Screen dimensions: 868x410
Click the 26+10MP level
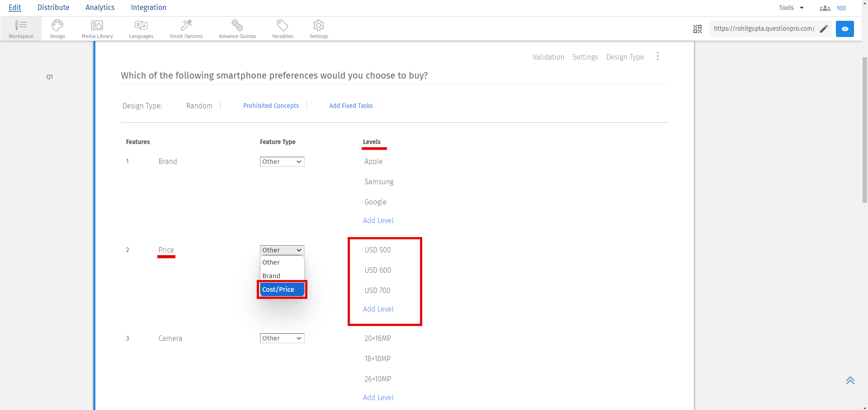377,379
